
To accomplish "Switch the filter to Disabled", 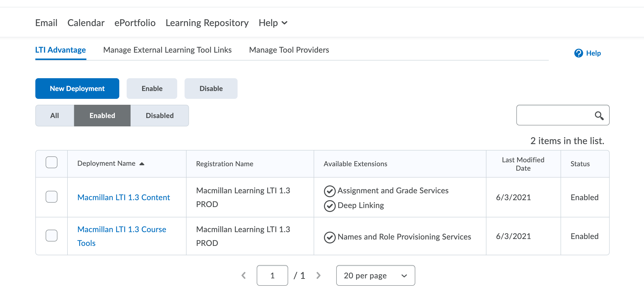I will point(159,115).
